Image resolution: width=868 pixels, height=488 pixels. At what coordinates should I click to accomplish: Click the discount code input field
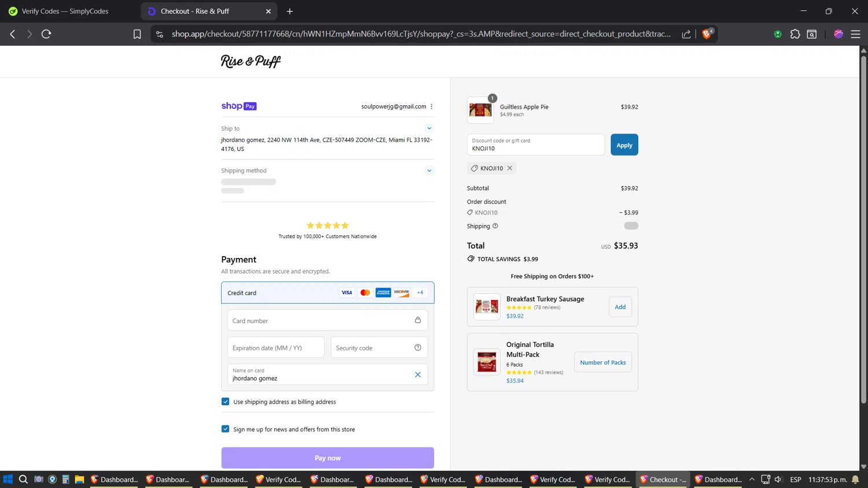[535, 145]
